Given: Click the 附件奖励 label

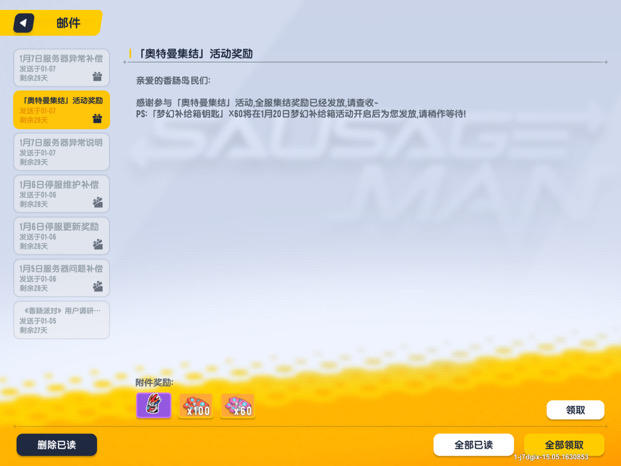Looking at the screenshot, I should (154, 382).
